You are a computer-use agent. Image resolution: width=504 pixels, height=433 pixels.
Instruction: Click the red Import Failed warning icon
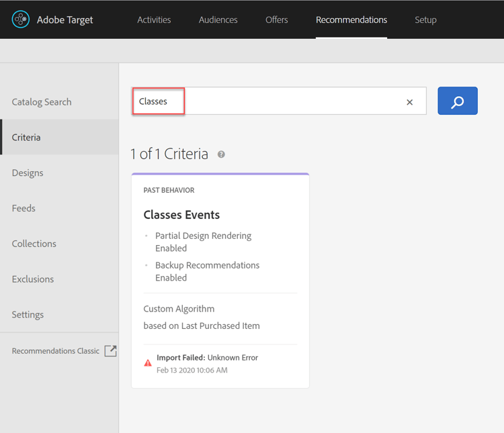click(x=148, y=363)
